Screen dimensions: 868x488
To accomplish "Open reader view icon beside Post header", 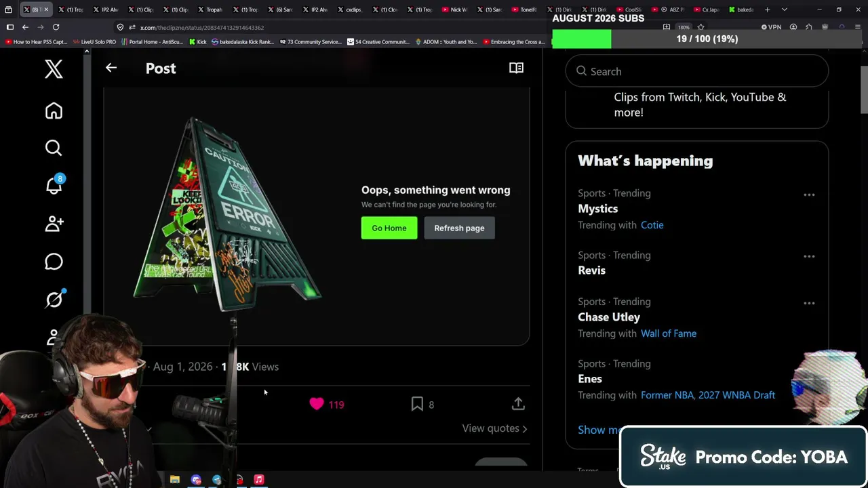I will 516,68.
